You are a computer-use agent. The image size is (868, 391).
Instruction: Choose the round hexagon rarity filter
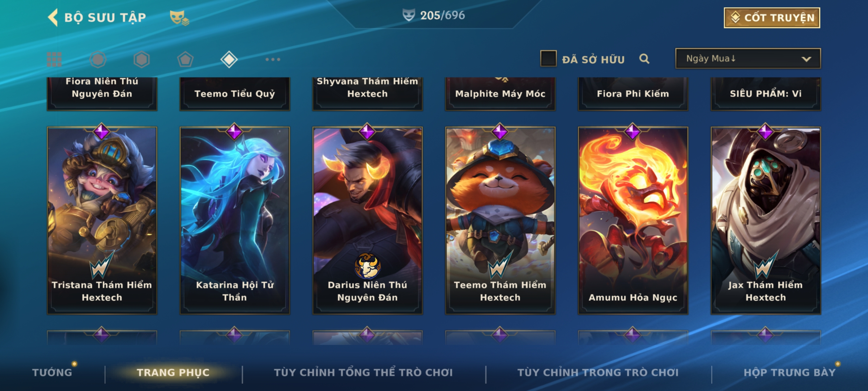[x=98, y=59]
